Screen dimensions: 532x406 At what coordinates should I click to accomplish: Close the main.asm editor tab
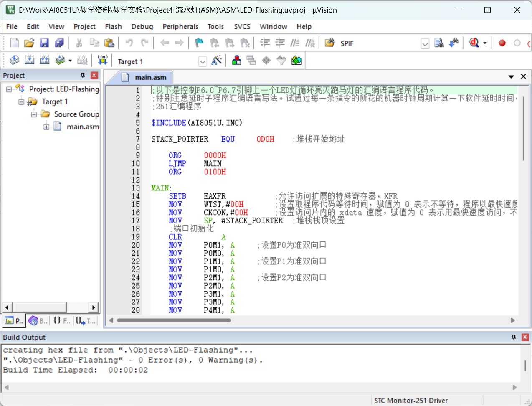[x=523, y=76]
